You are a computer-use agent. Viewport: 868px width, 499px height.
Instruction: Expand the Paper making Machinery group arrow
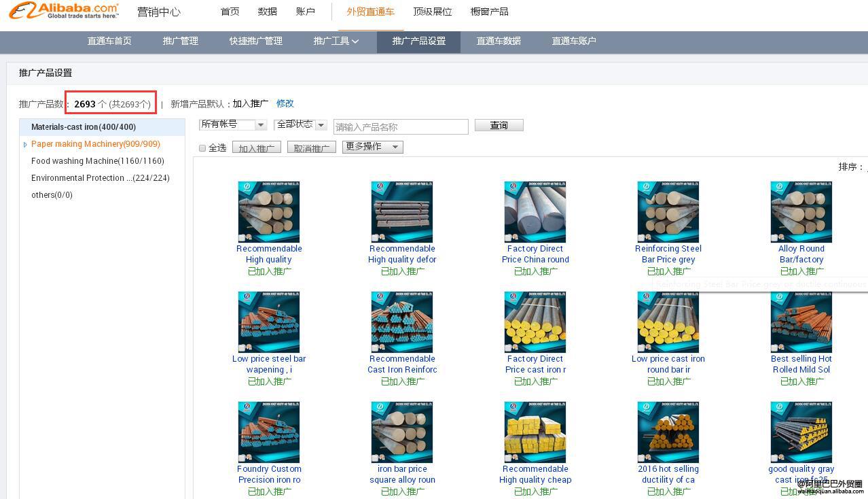pyautogui.click(x=25, y=144)
